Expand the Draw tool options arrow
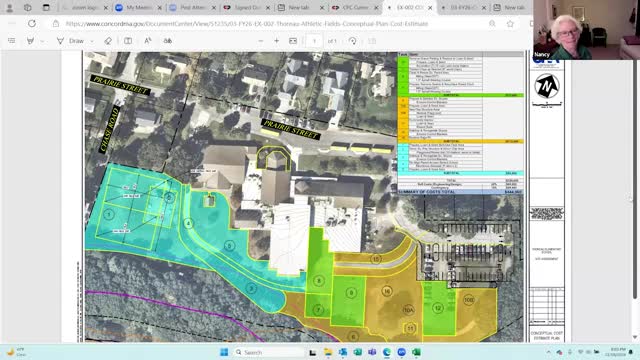Viewport: 640px width, 360px height. [x=92, y=41]
